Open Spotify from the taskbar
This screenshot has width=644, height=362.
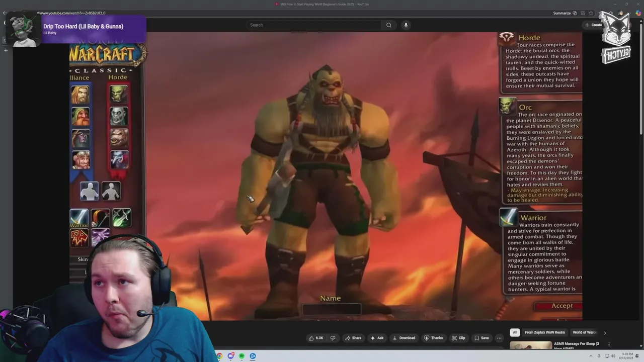pyautogui.click(x=242, y=356)
